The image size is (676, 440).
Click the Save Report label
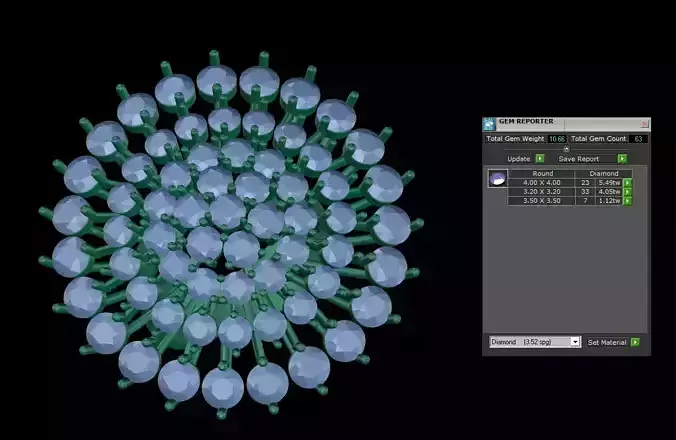579,159
